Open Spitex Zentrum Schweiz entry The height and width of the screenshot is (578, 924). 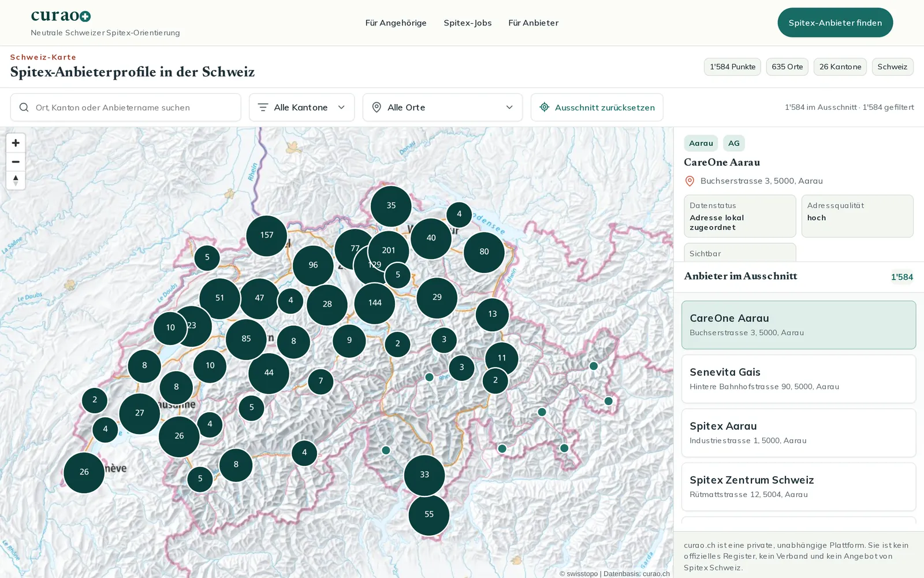tap(799, 487)
